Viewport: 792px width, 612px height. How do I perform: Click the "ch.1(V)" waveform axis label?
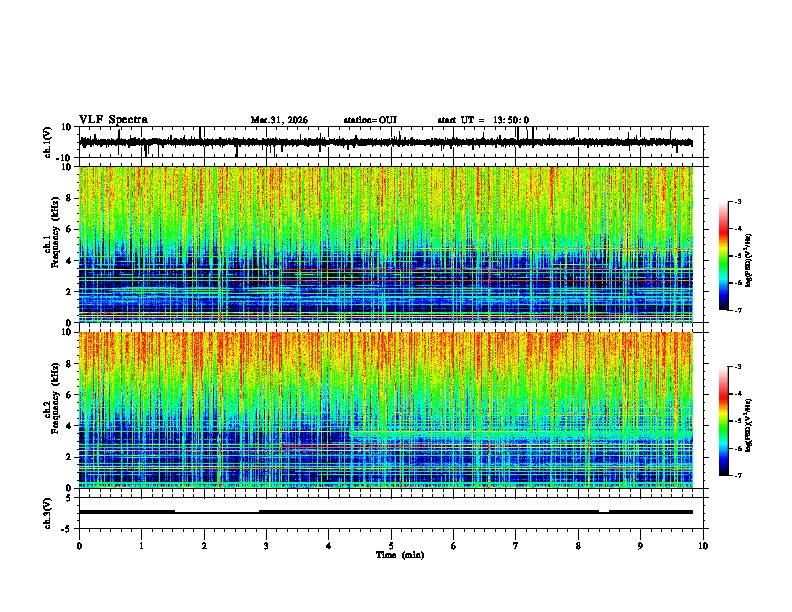pos(48,142)
